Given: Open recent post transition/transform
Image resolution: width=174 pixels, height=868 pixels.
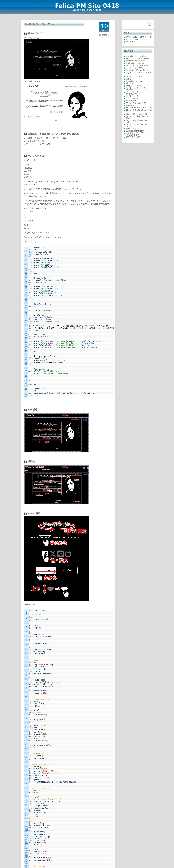Looking at the screenshot, I should (135, 81).
